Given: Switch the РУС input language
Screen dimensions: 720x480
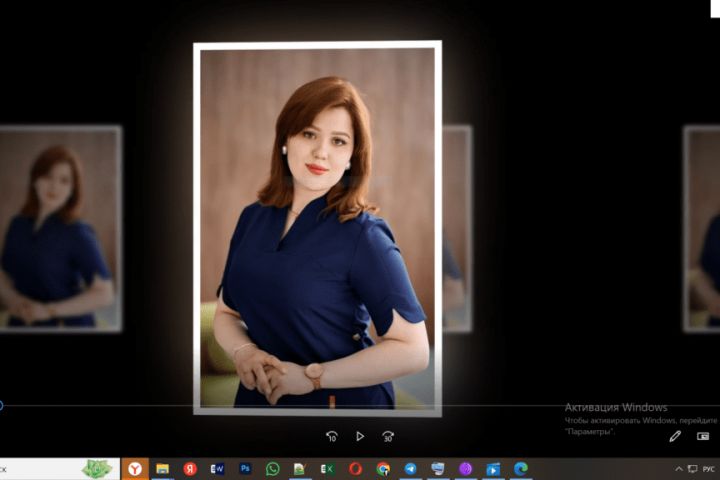Looking at the screenshot, I should click(708, 468).
